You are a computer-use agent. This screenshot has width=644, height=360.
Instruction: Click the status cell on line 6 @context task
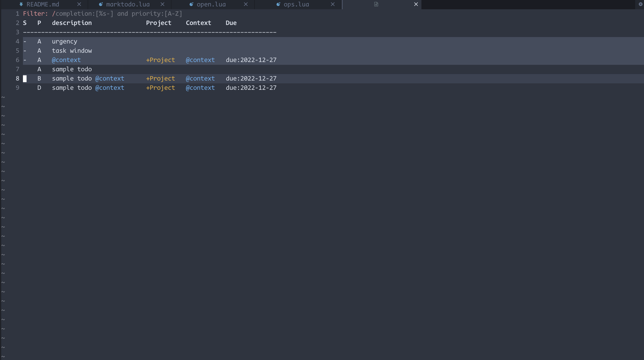tap(25, 60)
